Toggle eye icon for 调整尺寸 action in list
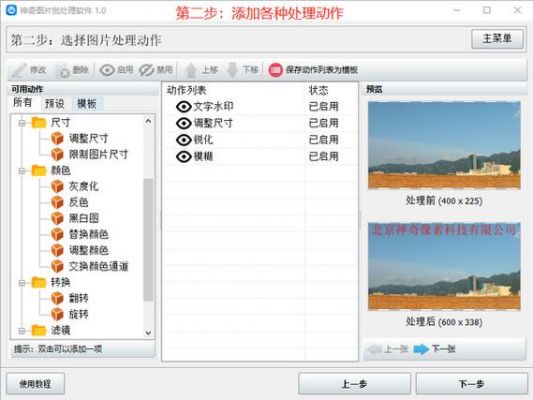 (x=184, y=123)
